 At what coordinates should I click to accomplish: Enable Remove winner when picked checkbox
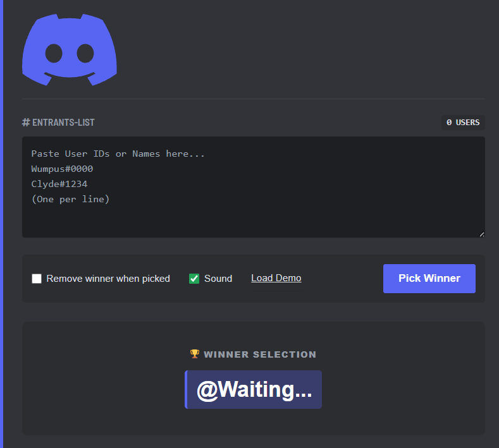point(37,279)
